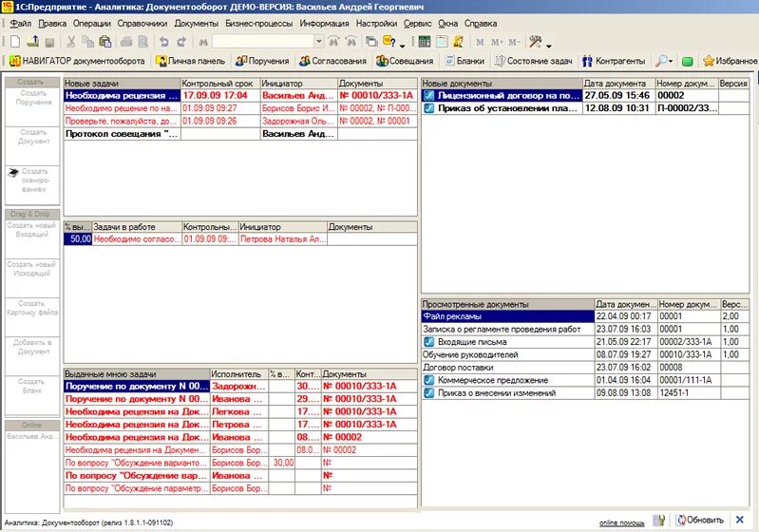Image resolution: width=759 pixels, height=532 pixels.
Task: Click the Поручения toolbar button
Action: pos(262,61)
